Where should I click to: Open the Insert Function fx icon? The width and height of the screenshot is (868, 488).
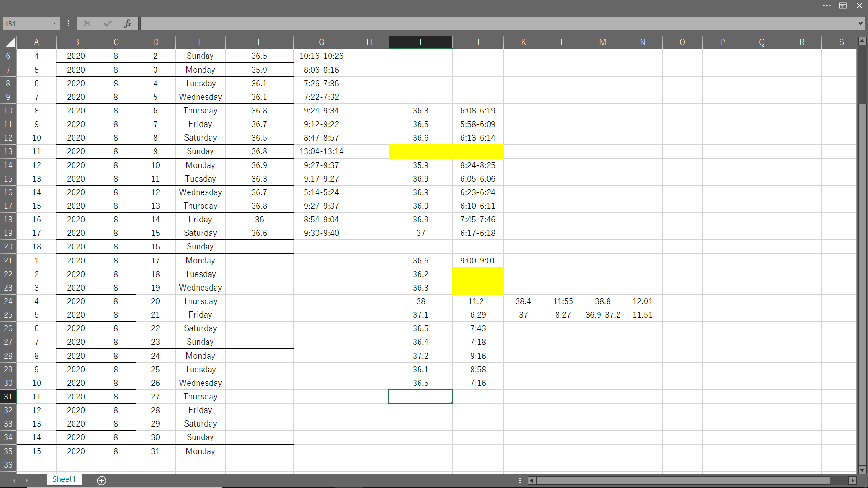point(128,23)
